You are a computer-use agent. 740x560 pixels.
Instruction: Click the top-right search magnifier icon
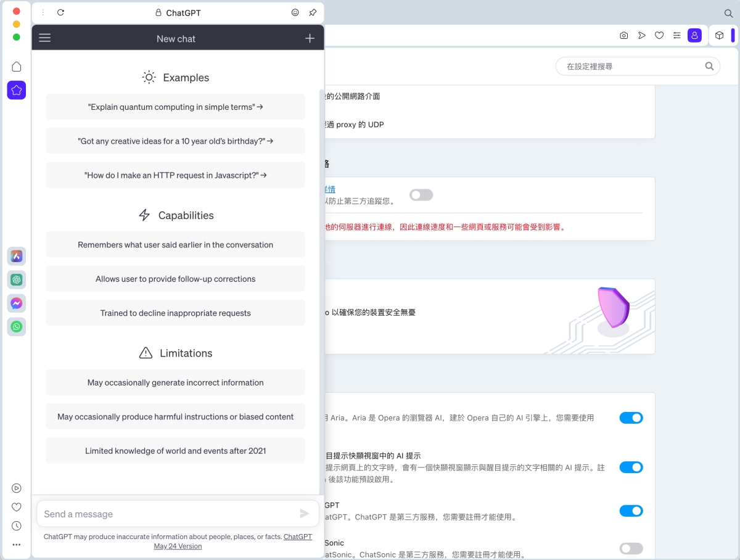728,13
